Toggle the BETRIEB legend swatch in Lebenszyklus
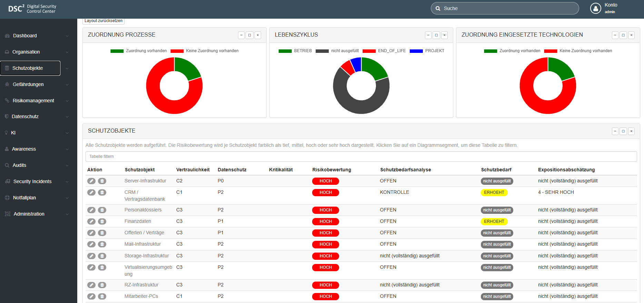 coord(285,51)
